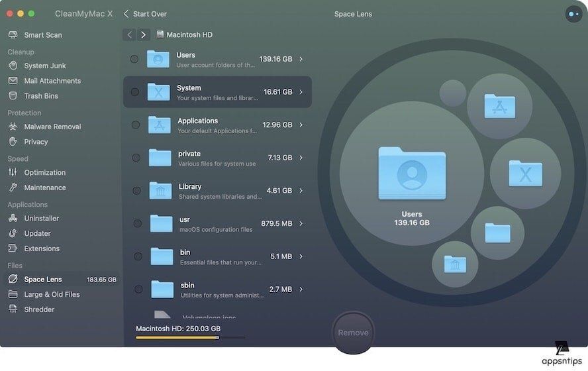588x371 pixels.
Task: Click the Space Lens icon in sidebar
Action: point(13,279)
